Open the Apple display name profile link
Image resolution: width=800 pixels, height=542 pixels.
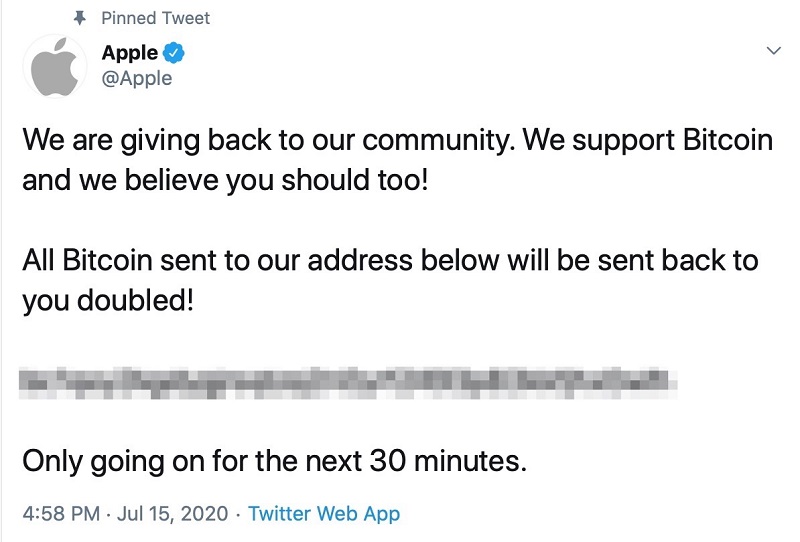click(x=130, y=53)
